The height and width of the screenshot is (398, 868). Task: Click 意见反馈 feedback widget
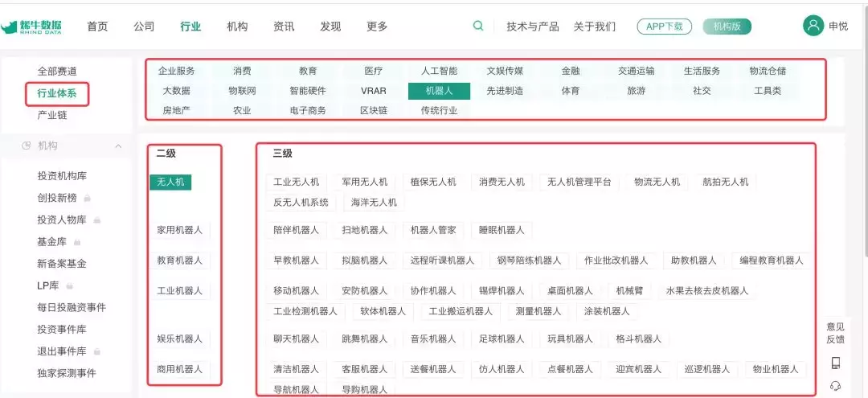pyautogui.click(x=836, y=333)
